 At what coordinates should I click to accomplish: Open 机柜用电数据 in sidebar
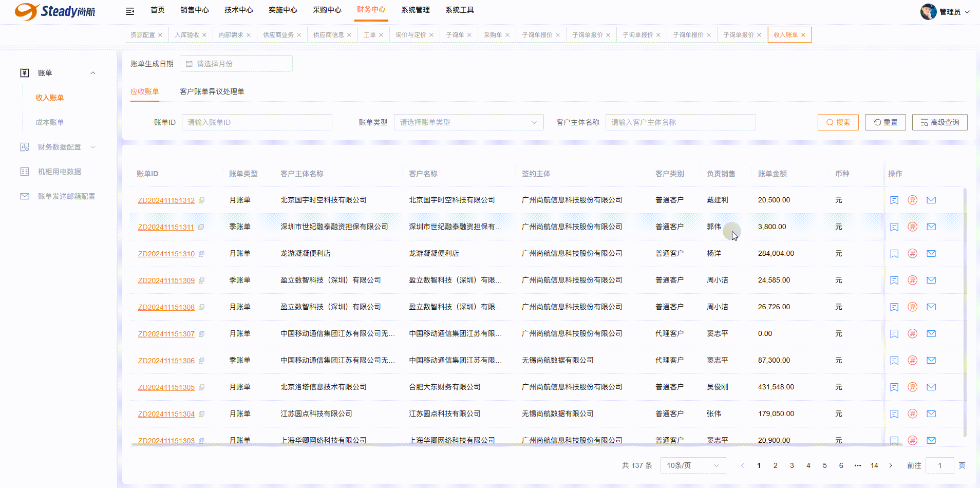pyautogui.click(x=60, y=172)
